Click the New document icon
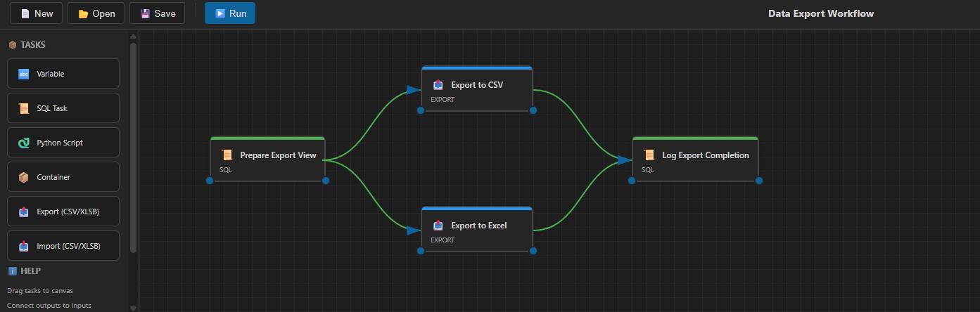980x312 pixels. (x=25, y=13)
